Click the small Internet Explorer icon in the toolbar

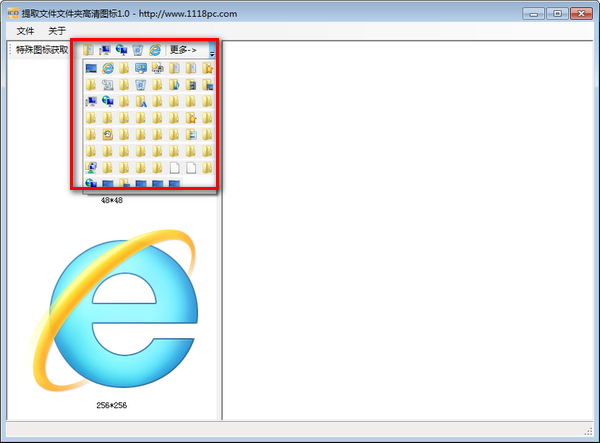coord(154,50)
